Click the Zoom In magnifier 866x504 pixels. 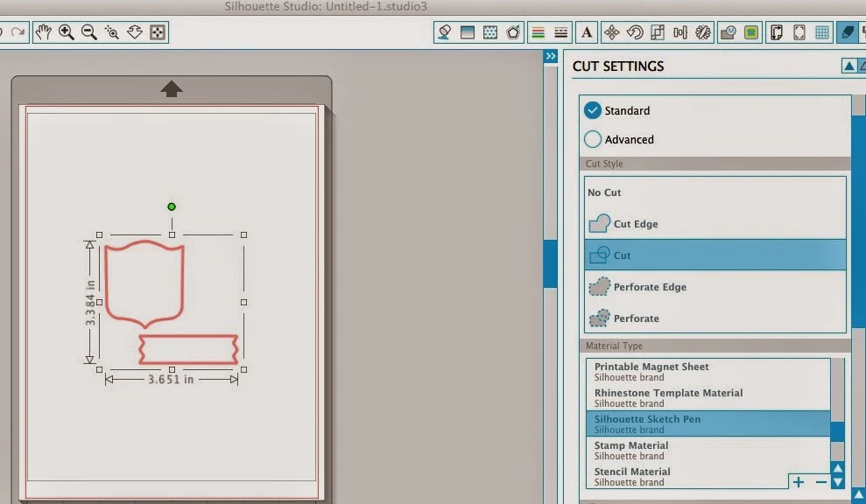coord(67,32)
